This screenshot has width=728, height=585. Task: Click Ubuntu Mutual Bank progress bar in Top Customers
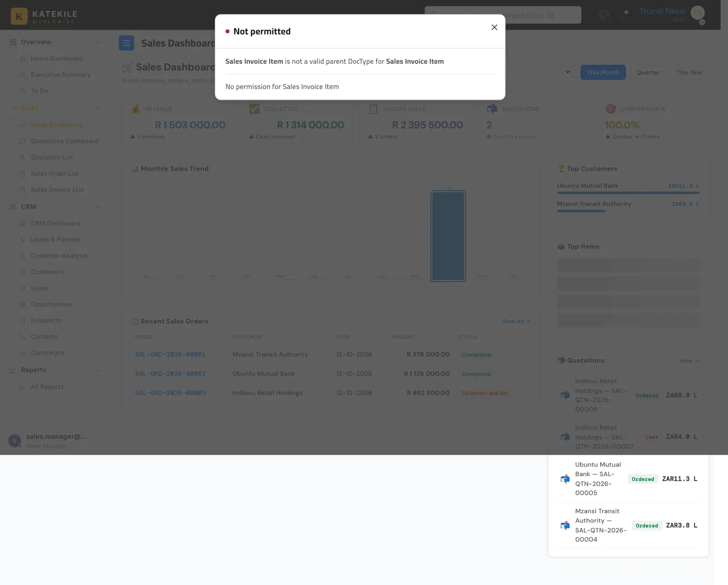(x=628, y=193)
